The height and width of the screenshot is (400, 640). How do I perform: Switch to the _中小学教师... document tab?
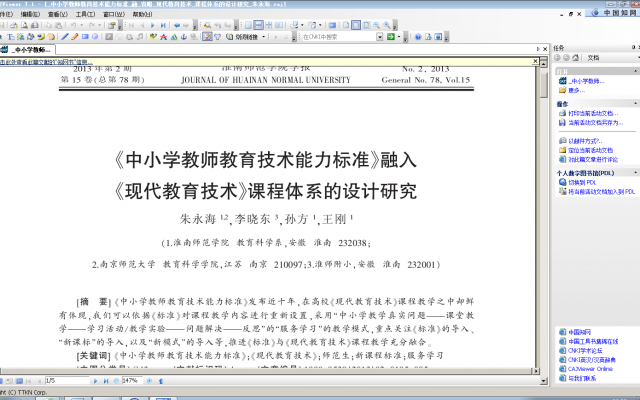tap(28, 50)
